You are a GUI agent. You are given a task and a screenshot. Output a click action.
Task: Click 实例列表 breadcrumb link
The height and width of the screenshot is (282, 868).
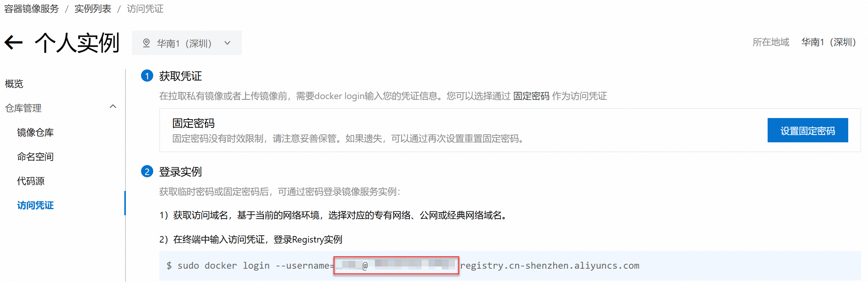93,8
